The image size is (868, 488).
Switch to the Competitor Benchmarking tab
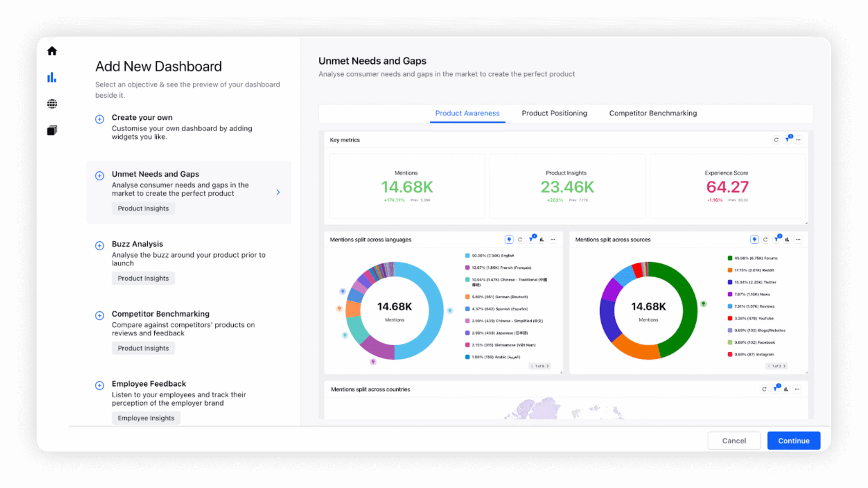pos(653,113)
